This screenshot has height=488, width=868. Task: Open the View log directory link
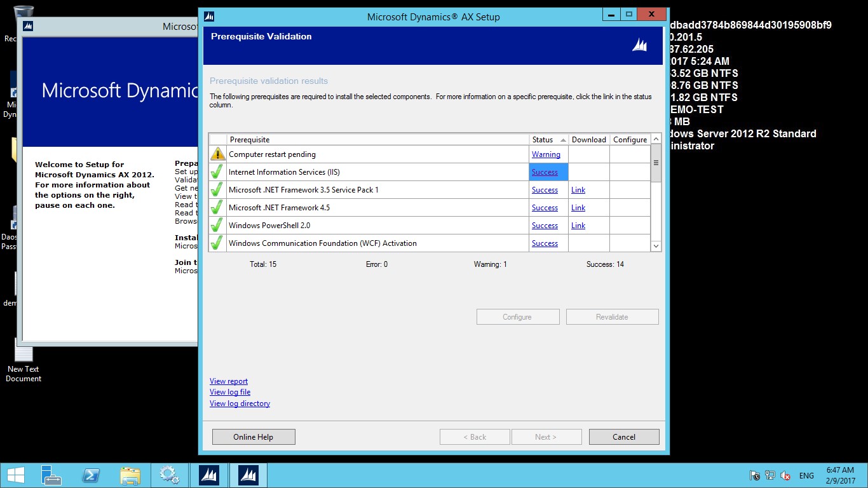(x=240, y=403)
